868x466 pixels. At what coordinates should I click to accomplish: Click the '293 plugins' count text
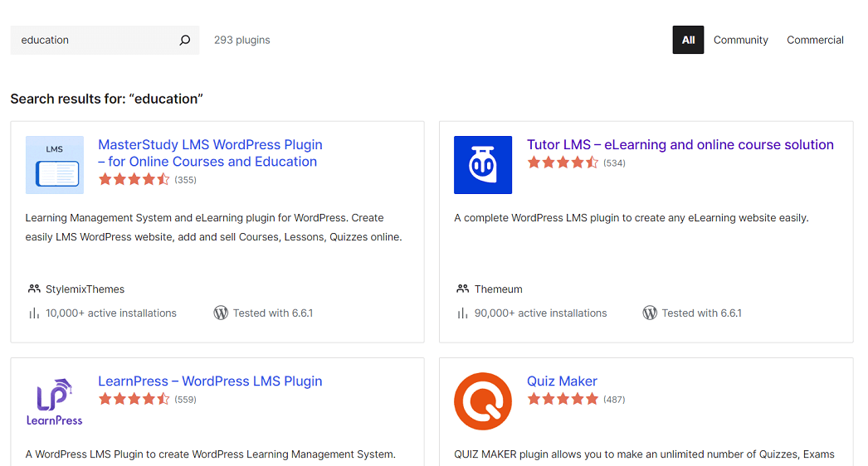click(242, 40)
